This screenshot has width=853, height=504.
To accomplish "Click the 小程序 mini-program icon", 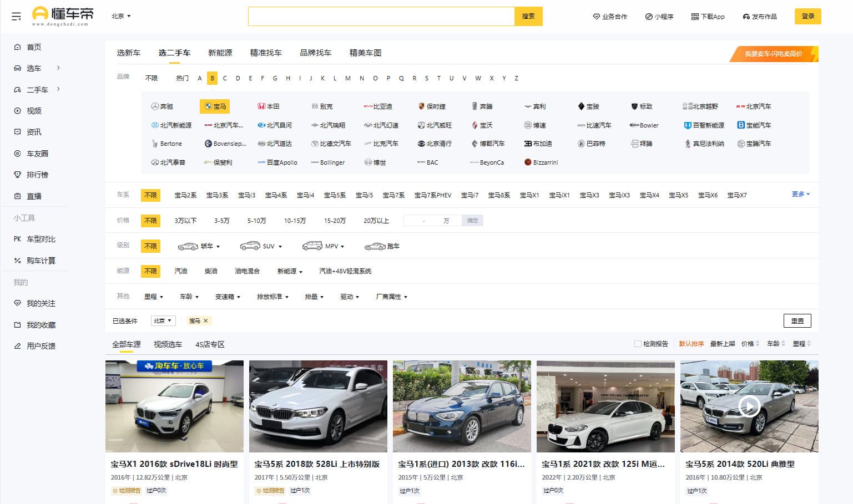I will (x=649, y=17).
